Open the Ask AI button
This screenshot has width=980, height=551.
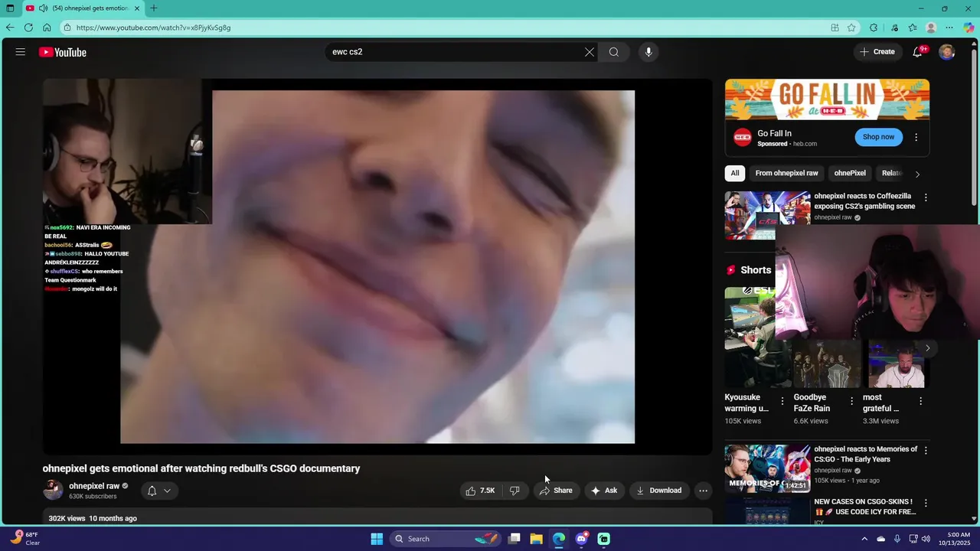pyautogui.click(x=604, y=491)
